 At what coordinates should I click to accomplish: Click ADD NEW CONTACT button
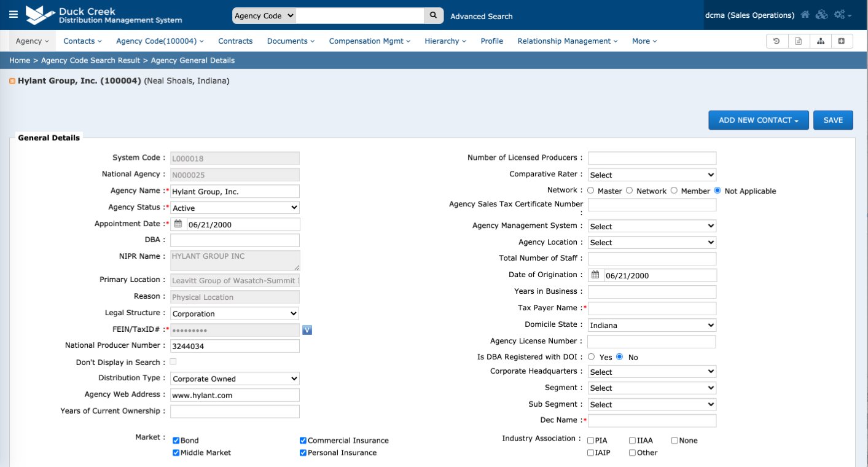tap(759, 120)
